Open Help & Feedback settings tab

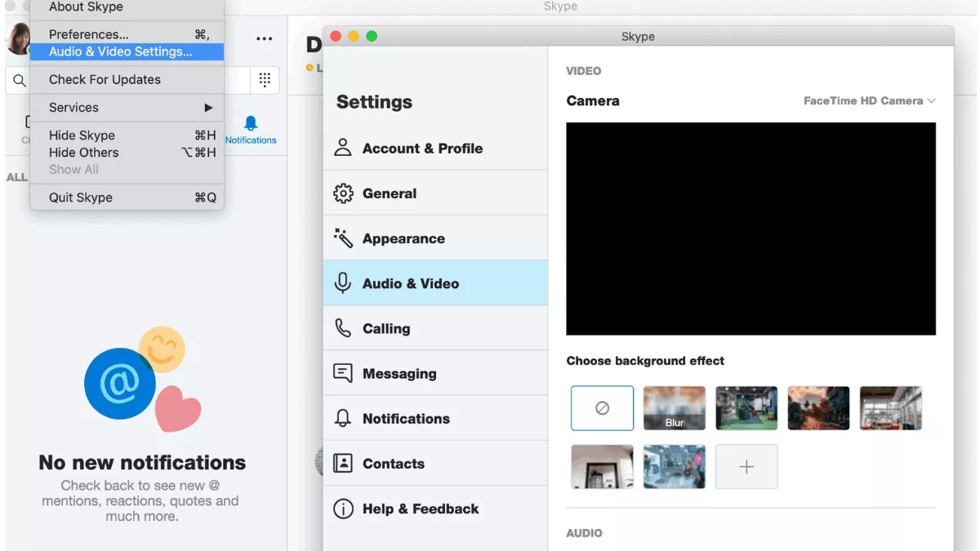click(x=435, y=509)
